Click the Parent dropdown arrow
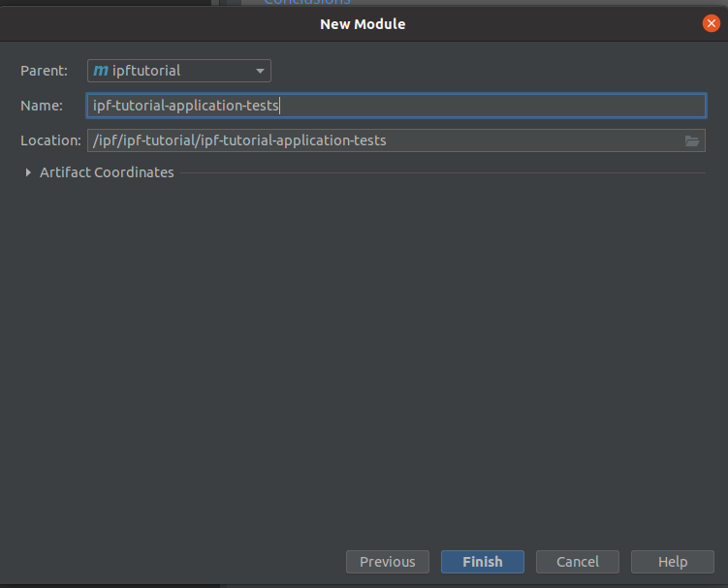Image resolution: width=728 pixels, height=588 pixels. tap(260, 71)
